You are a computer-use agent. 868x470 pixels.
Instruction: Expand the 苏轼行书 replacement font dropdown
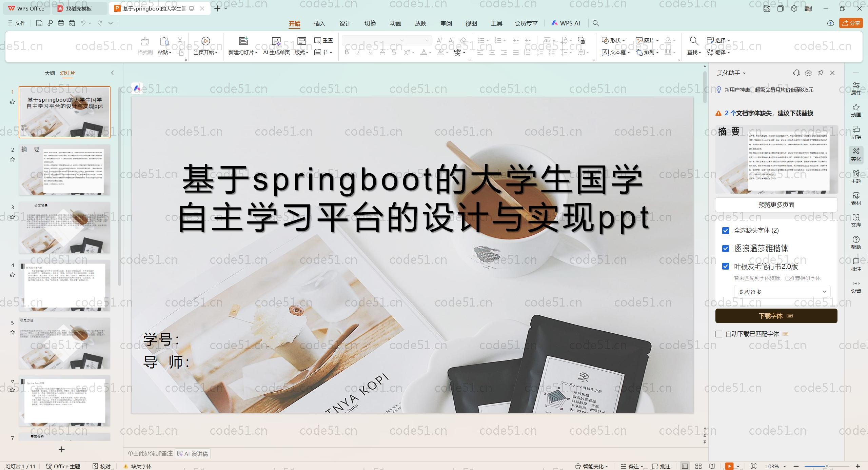pos(824,292)
